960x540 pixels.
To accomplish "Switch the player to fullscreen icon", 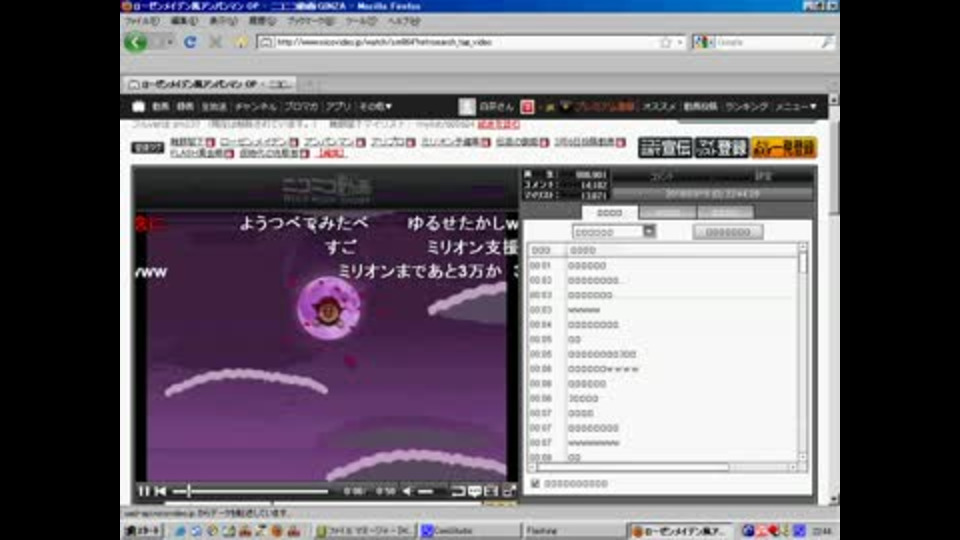I will [x=509, y=491].
